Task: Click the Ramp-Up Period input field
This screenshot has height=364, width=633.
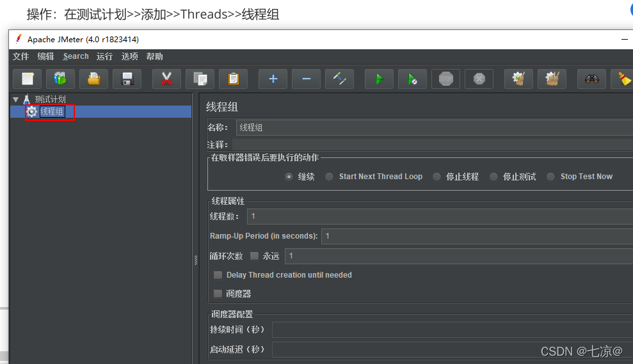Action: pyautogui.click(x=477, y=236)
